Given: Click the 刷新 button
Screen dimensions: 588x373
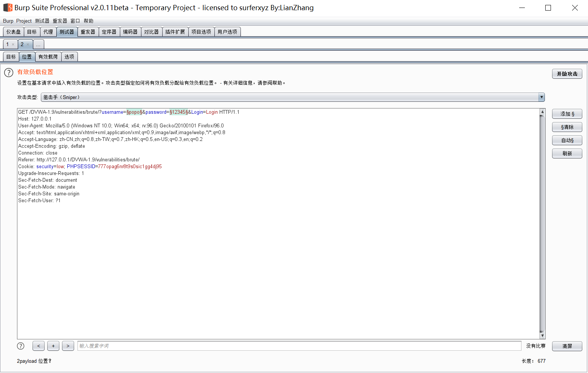Looking at the screenshot, I should 567,153.
